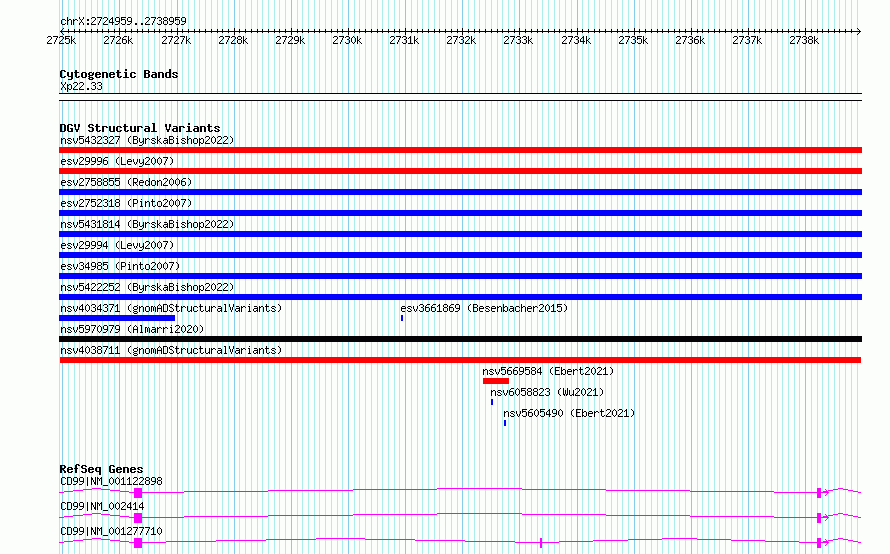Click the small middle exon of CD99|NM_001277710
The width and height of the screenshot is (890, 554).
point(541,543)
